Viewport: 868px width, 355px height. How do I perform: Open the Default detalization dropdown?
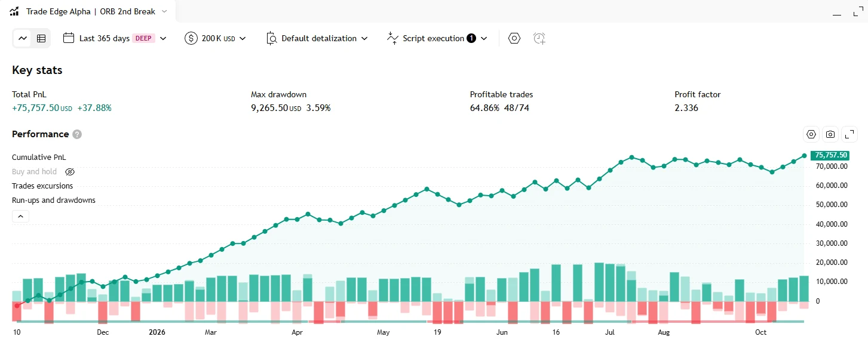pyautogui.click(x=317, y=38)
